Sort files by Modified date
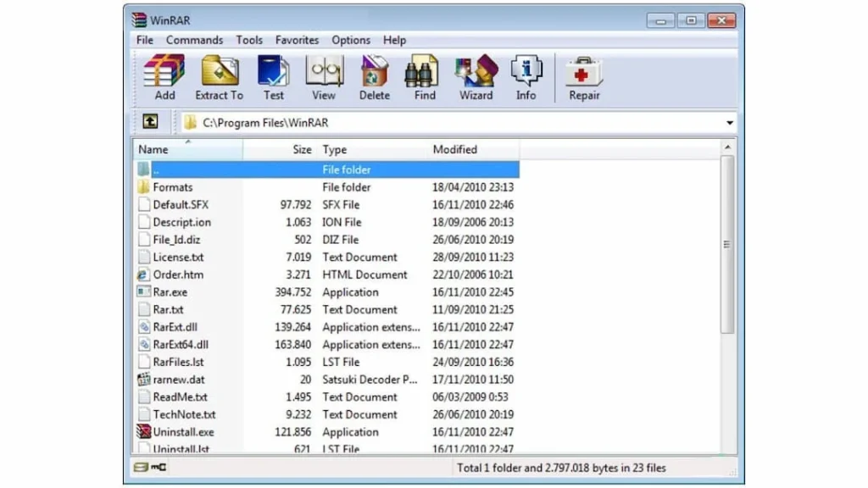Image resolution: width=868 pixels, height=488 pixels. click(x=454, y=149)
